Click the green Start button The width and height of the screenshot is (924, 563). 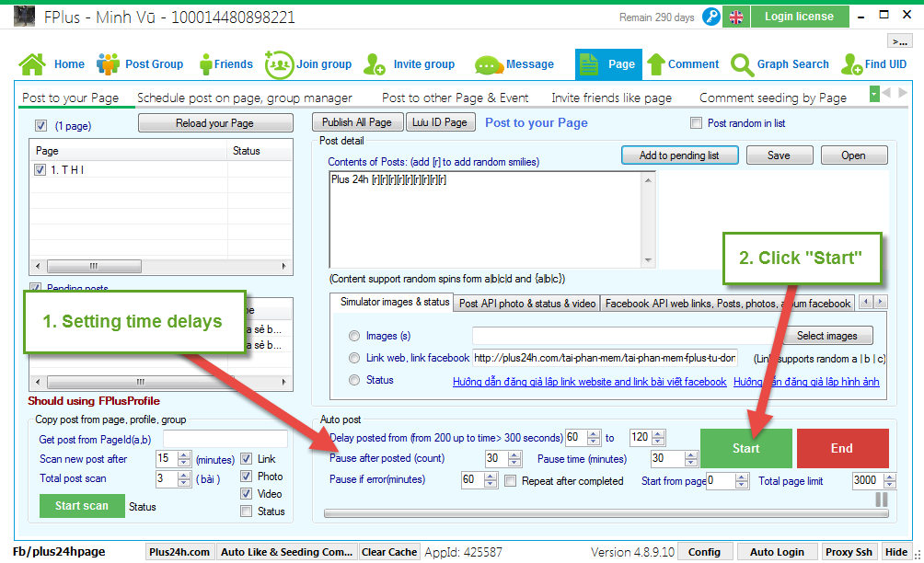(746, 448)
